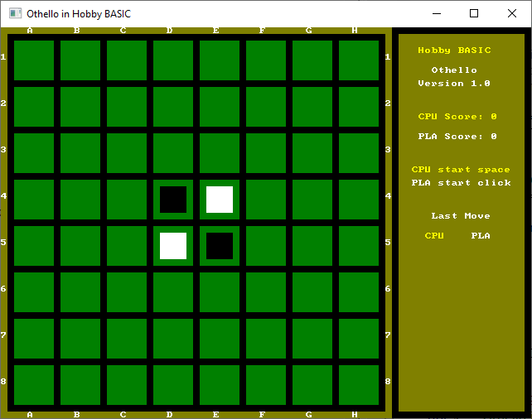Select board square C6
This screenshot has height=419, width=532.
click(127, 292)
